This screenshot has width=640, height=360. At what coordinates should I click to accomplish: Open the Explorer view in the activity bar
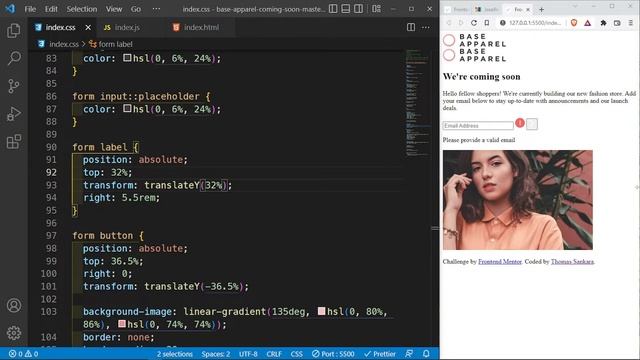tap(13, 31)
